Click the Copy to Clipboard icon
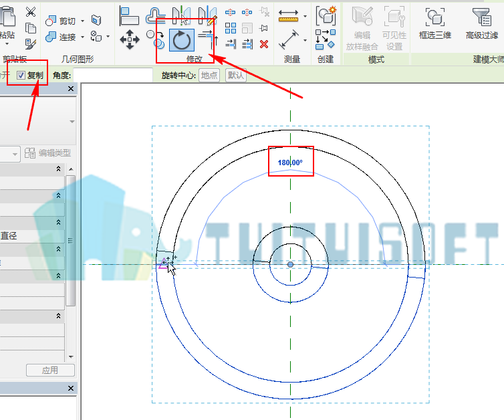Viewport: 504px width, 420px height. click(x=31, y=28)
